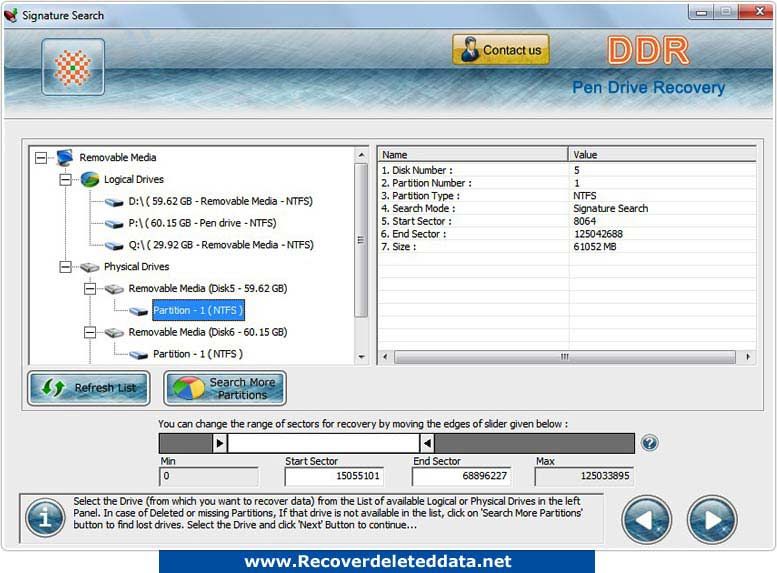
Task: Select Removable Media (Disk6 - 60.15 GB)
Action: coord(208,332)
